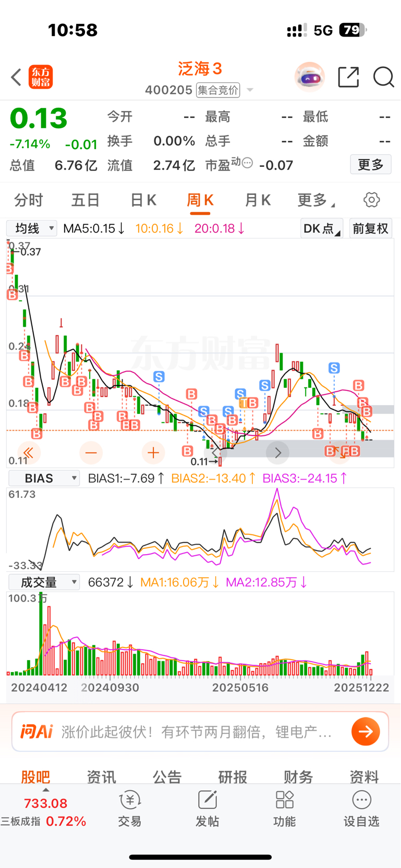The width and height of the screenshot is (401, 868).
Task: Tap the MA1:16.06万 volume label
Action: 180,582
